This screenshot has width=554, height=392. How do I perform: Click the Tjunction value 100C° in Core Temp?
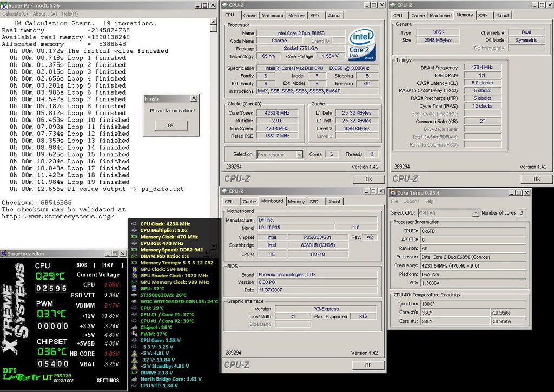[x=473, y=304]
